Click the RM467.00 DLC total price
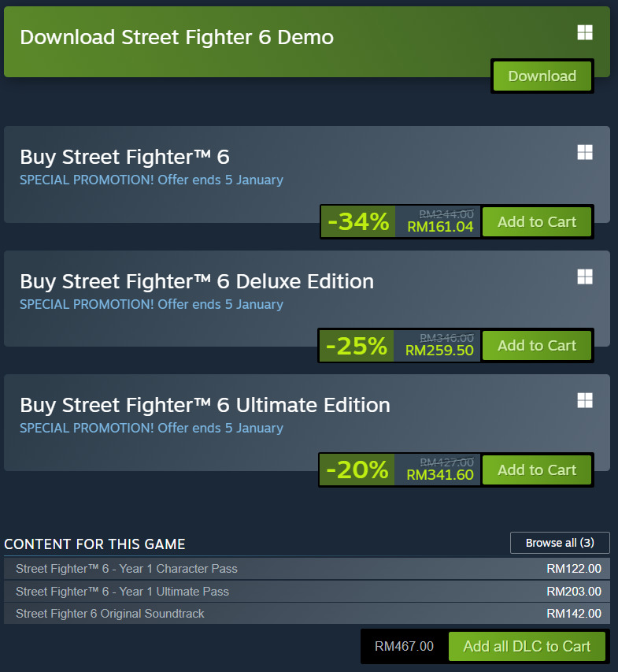Screen dimensions: 618x672 [404, 647]
